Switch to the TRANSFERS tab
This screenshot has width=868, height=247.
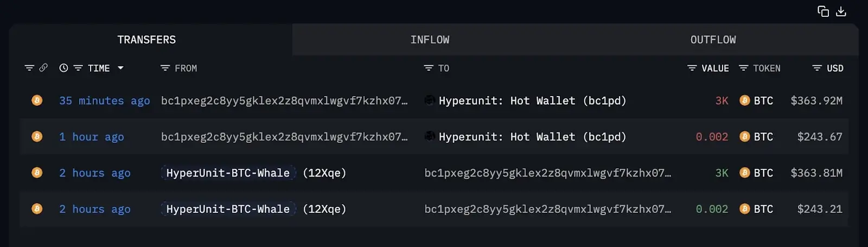(x=146, y=40)
